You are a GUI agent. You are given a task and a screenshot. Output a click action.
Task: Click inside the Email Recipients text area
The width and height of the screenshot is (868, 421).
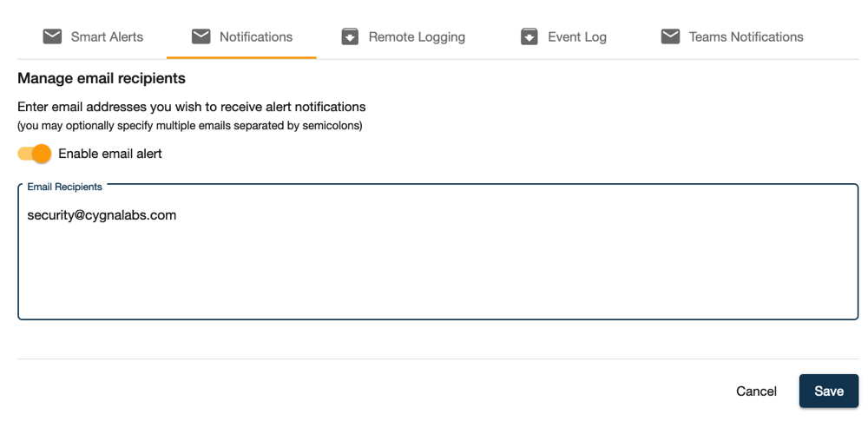(x=437, y=252)
